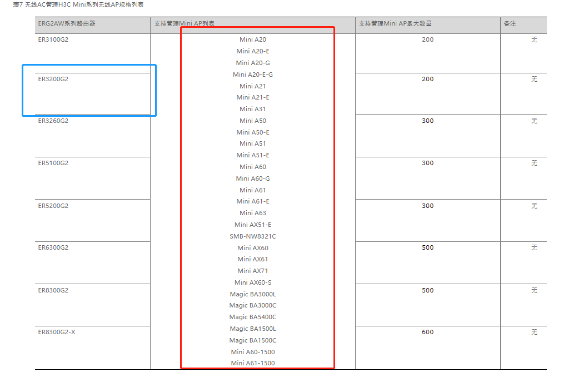Click the plain Mini A21 entry
The width and height of the screenshot is (588, 377).
(x=253, y=86)
